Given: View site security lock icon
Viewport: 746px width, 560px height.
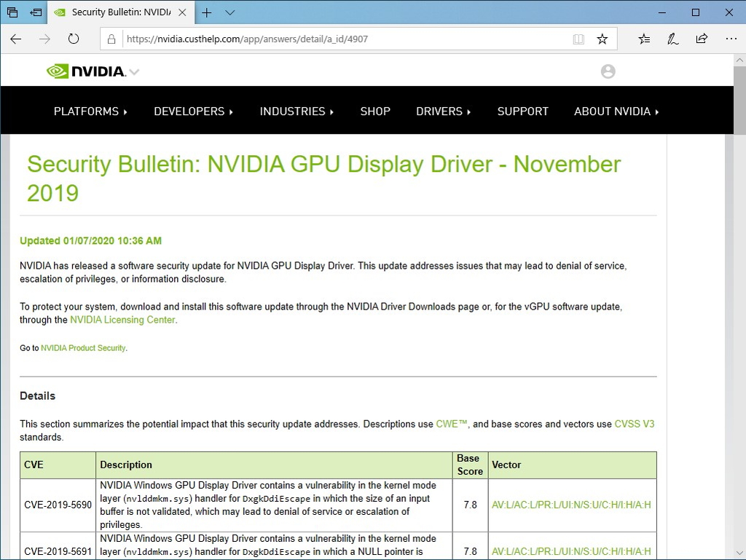Looking at the screenshot, I should [x=111, y=39].
